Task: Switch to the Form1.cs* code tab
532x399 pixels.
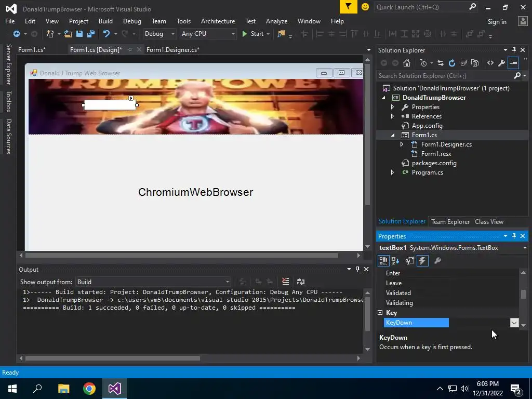Action: pyautogui.click(x=32, y=49)
